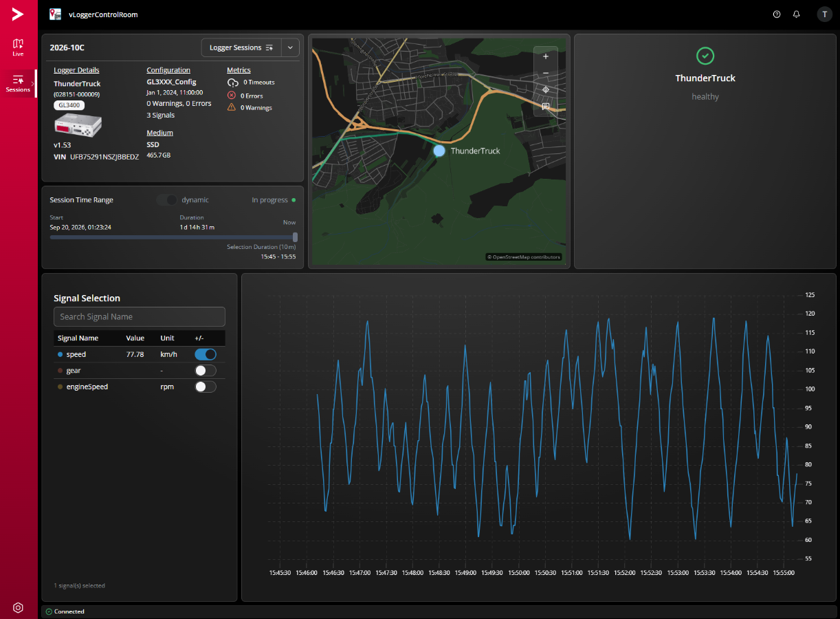
Task: Click the Vector logo in the sidebar
Action: [18, 14]
